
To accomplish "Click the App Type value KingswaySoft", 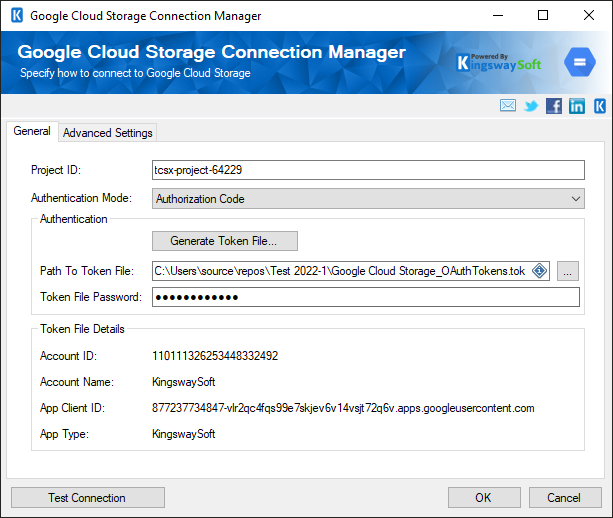I will 184,434.
